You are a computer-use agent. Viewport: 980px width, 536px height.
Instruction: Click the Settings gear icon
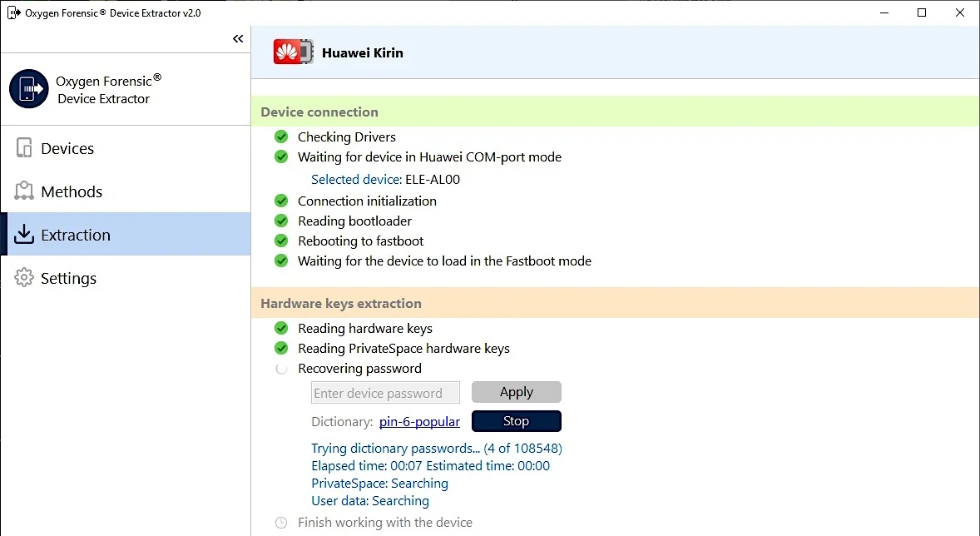pos(24,277)
